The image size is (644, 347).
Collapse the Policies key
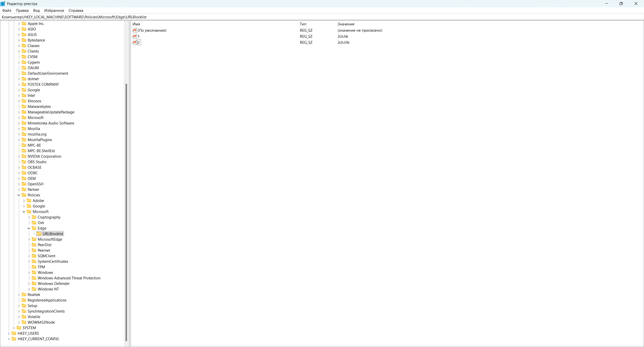[x=19, y=195]
